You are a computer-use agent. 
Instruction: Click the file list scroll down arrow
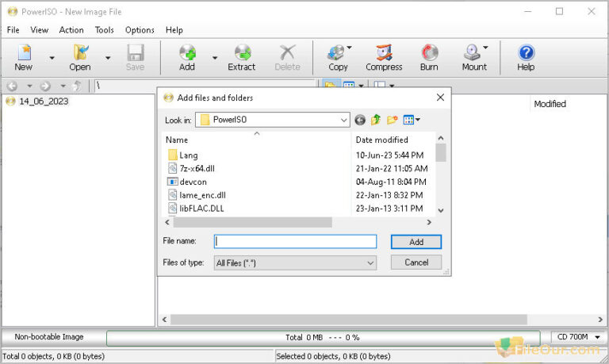(x=441, y=210)
